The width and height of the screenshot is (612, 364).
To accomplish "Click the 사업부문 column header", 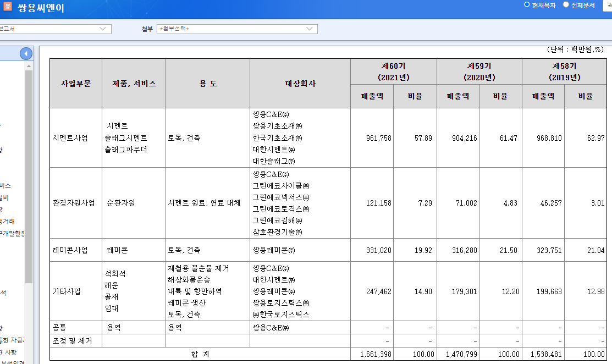I will tap(76, 84).
